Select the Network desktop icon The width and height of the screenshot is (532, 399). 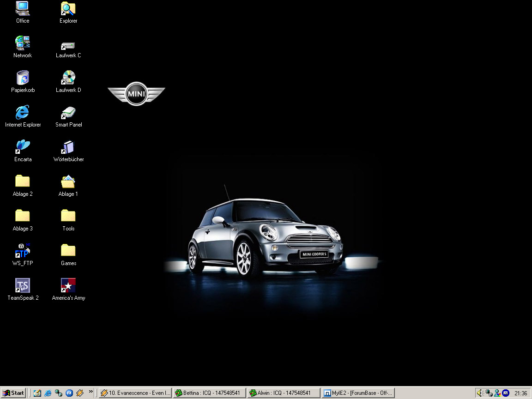[23, 47]
